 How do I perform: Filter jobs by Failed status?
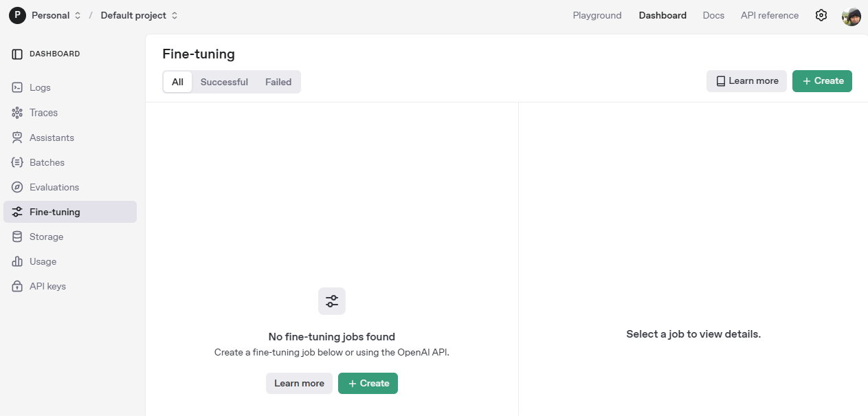point(278,82)
